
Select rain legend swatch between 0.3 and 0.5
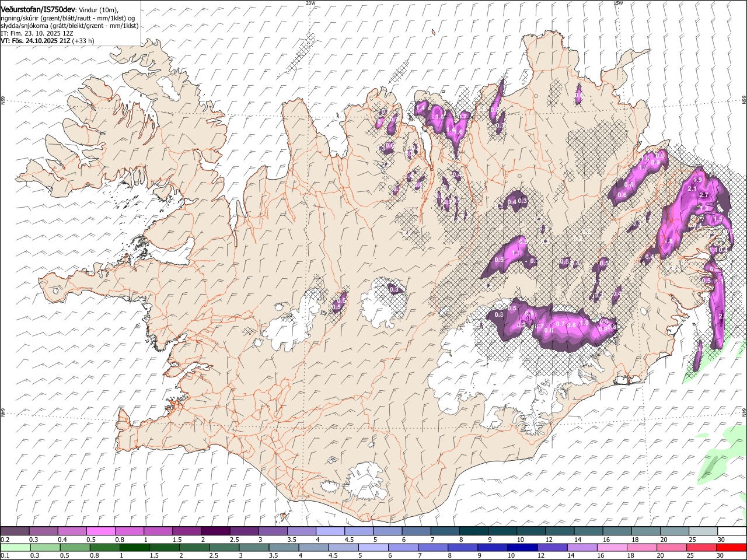(45, 548)
